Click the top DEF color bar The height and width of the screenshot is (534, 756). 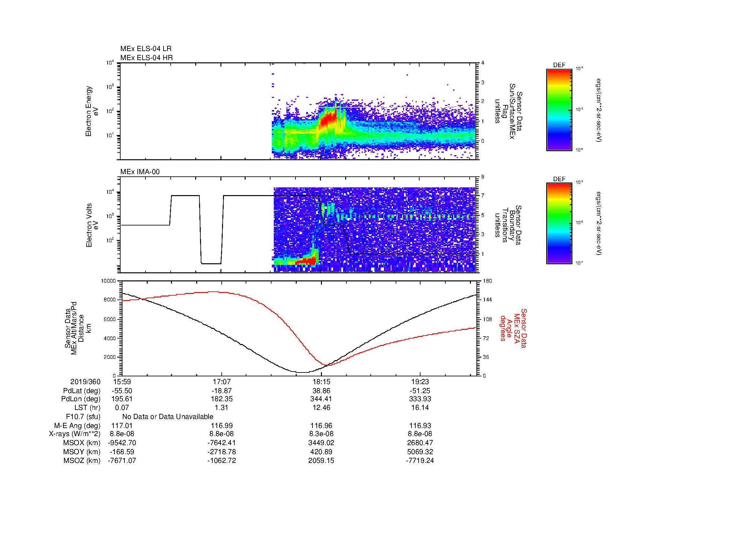point(559,110)
